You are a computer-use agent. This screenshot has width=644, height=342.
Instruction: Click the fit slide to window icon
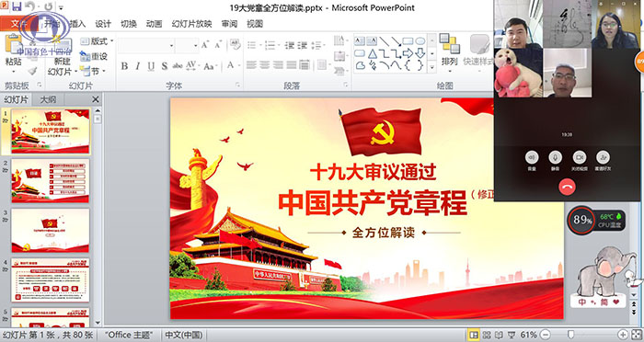636,335
